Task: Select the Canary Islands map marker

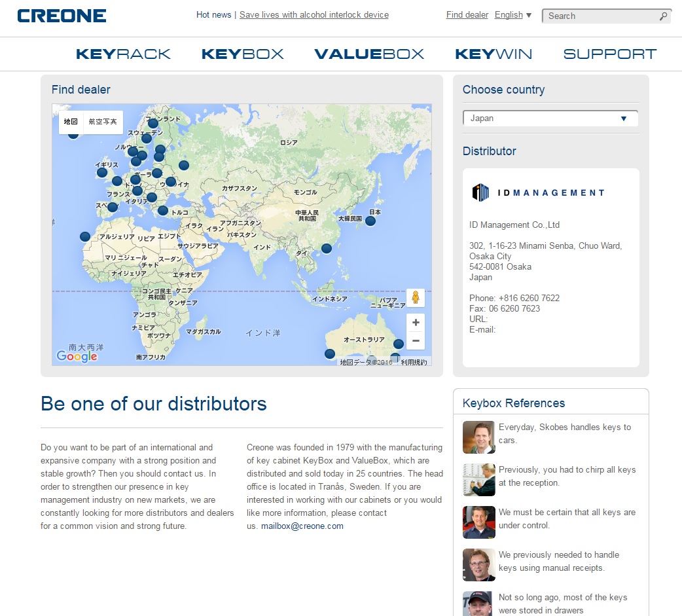Action: click(x=85, y=237)
